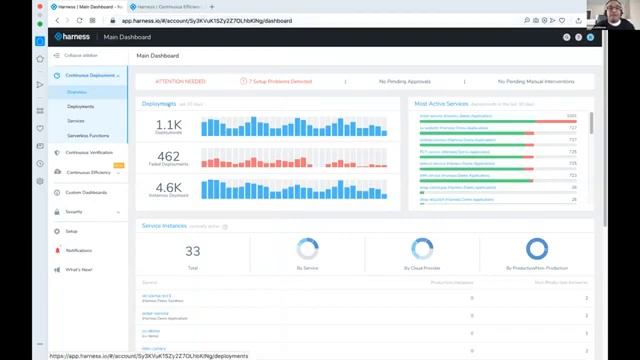Screen dimensions: 640x360
Task: Click the user avatar in header
Action: (590, 37)
